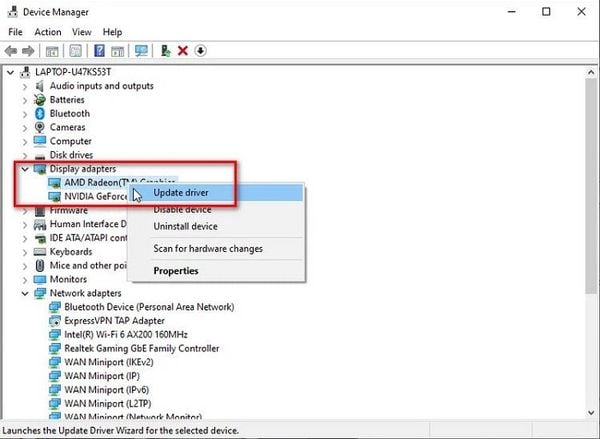
Task: Click the green Update device driver toolbar icon
Action: [x=165, y=50]
